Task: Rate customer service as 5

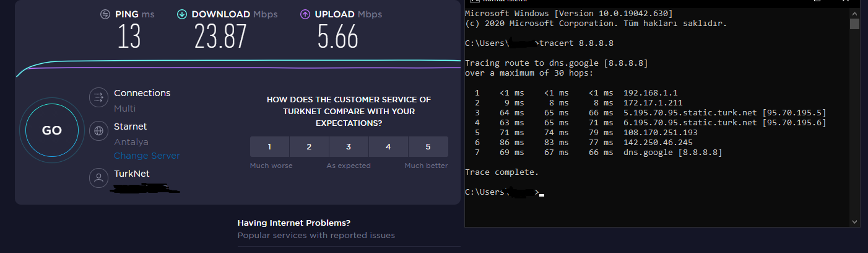Action: point(428,147)
